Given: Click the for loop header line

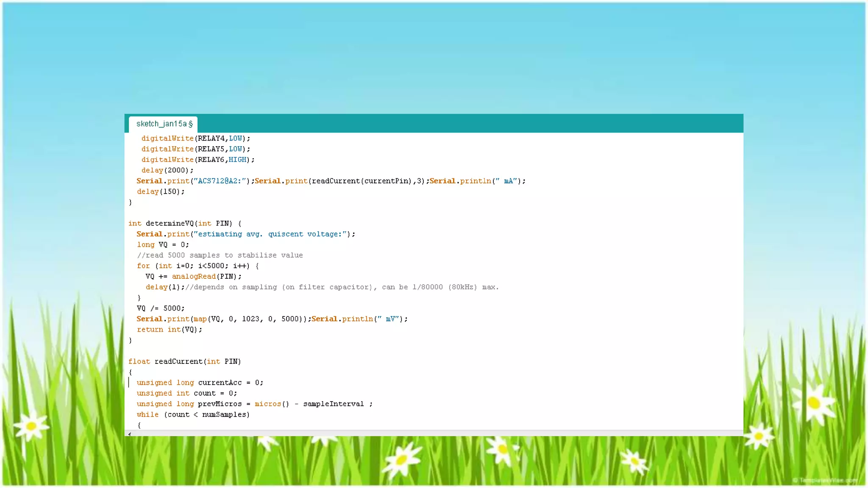Looking at the screenshot, I should click(x=198, y=266).
